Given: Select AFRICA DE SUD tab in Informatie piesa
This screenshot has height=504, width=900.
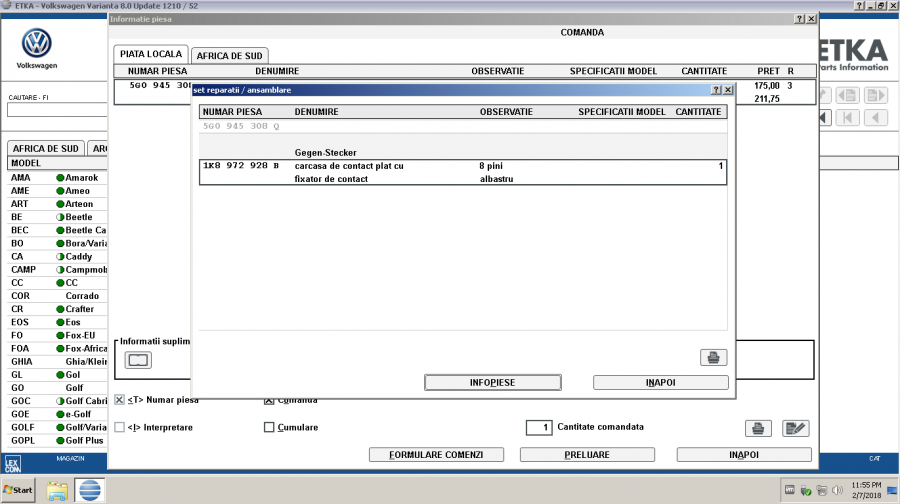Looking at the screenshot, I should click(228, 55).
